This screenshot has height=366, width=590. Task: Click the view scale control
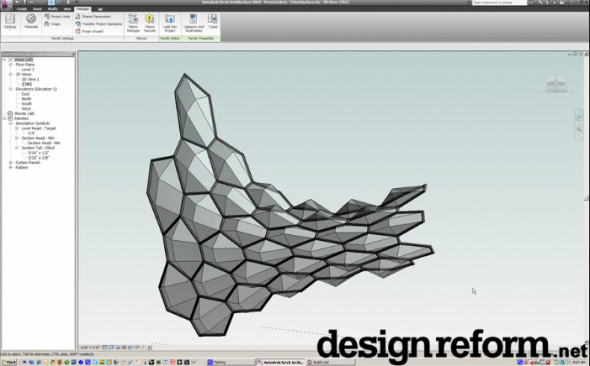pyautogui.click(x=90, y=347)
